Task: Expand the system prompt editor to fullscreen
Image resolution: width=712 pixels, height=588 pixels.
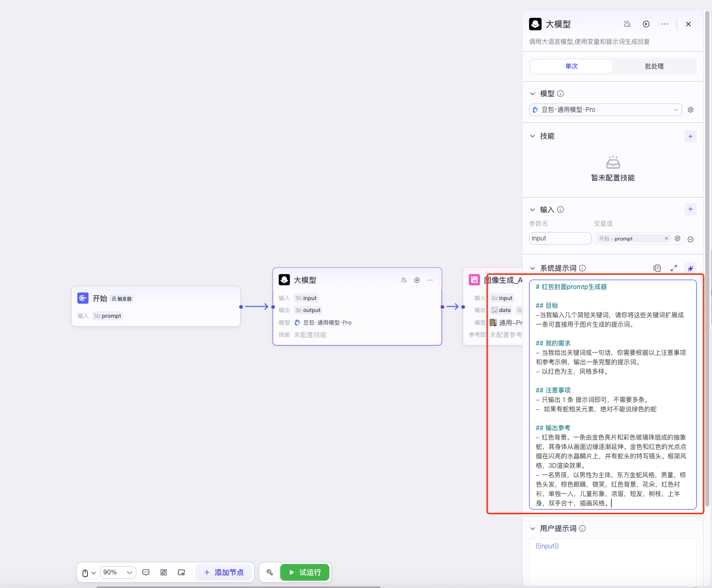Action: pyautogui.click(x=674, y=268)
